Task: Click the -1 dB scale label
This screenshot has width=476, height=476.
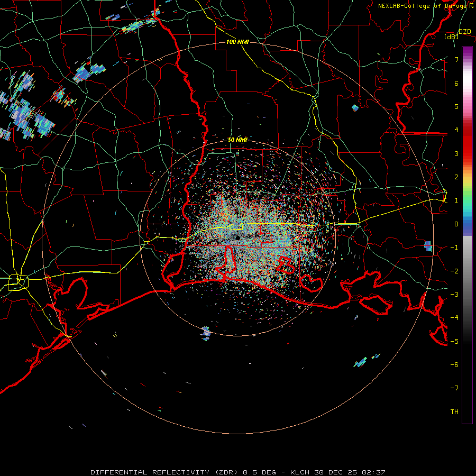Action: pos(454,248)
